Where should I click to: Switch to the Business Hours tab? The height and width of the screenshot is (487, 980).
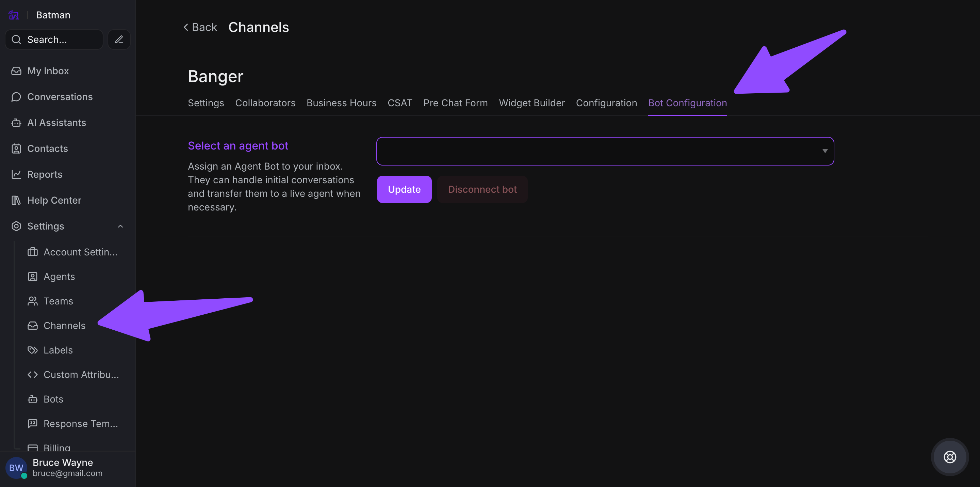coord(341,103)
